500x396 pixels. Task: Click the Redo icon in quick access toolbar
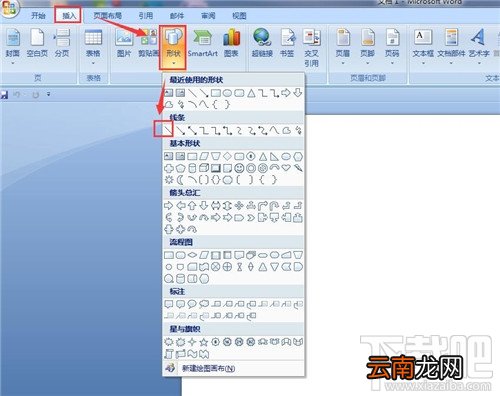click(x=35, y=95)
